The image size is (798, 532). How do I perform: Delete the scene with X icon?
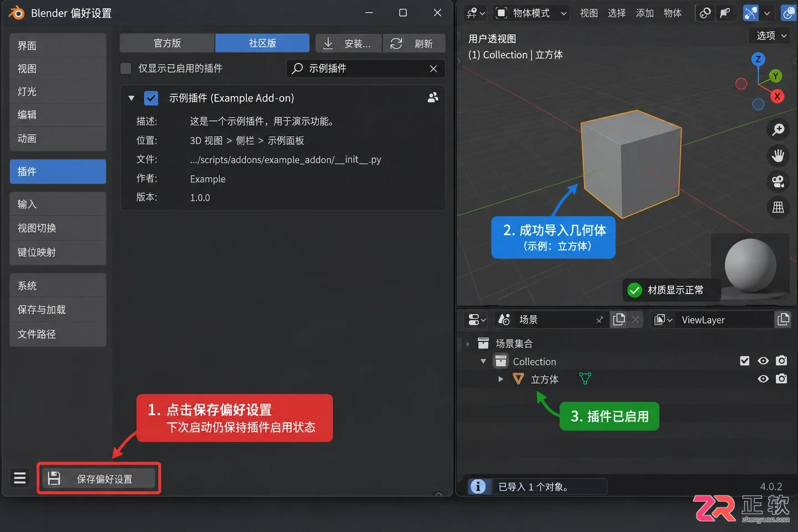pyautogui.click(x=636, y=320)
